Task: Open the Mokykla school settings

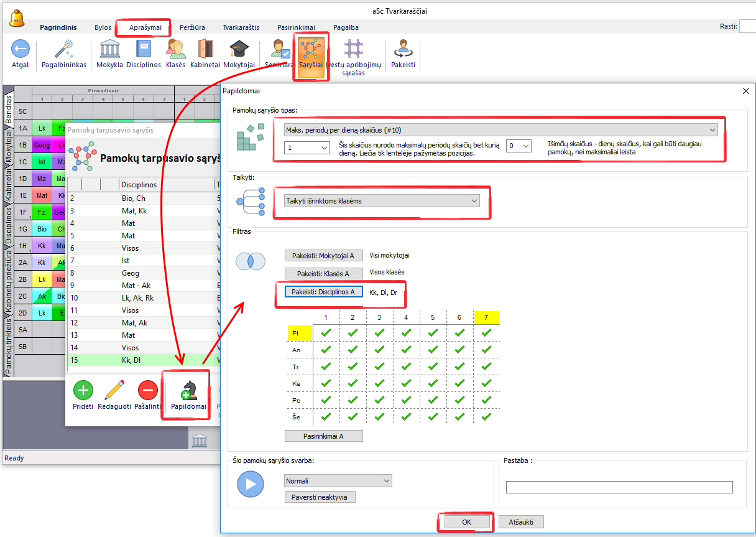Action: (x=109, y=49)
